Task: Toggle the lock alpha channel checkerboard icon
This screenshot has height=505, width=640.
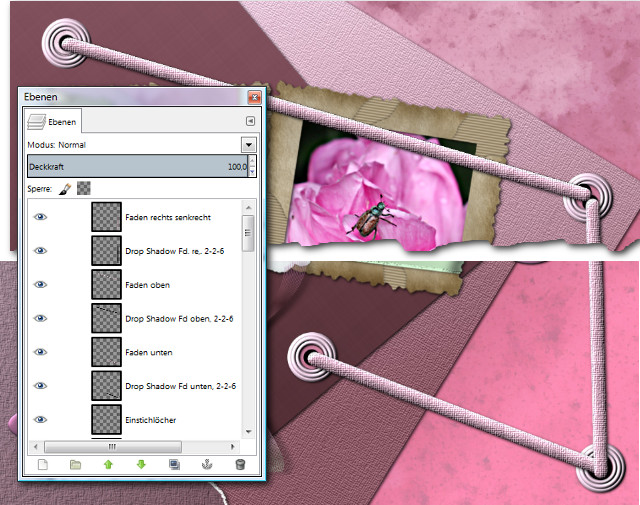Action: [x=84, y=188]
